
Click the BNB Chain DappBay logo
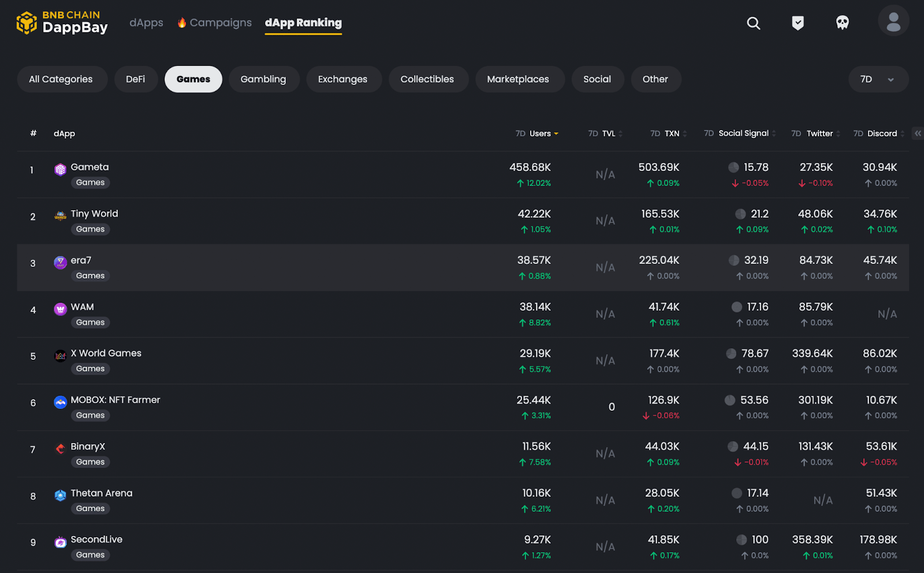62,23
